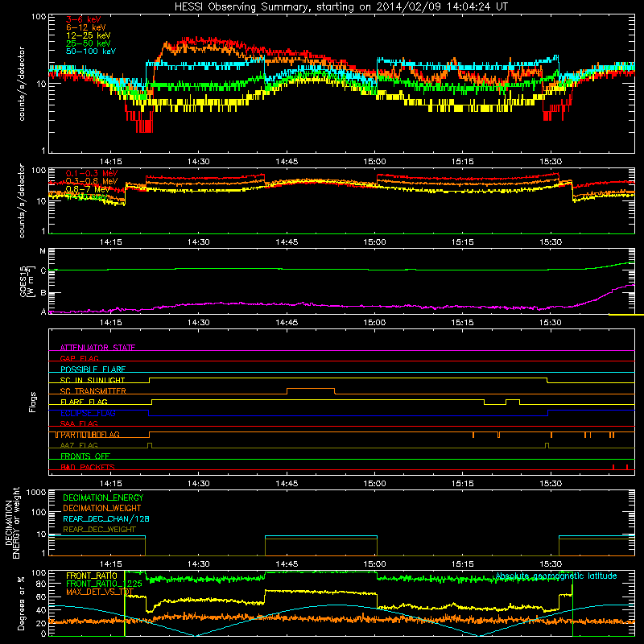Click the vertical Flags axis label
The height and width of the screenshot is (644, 644).
click(x=33, y=402)
